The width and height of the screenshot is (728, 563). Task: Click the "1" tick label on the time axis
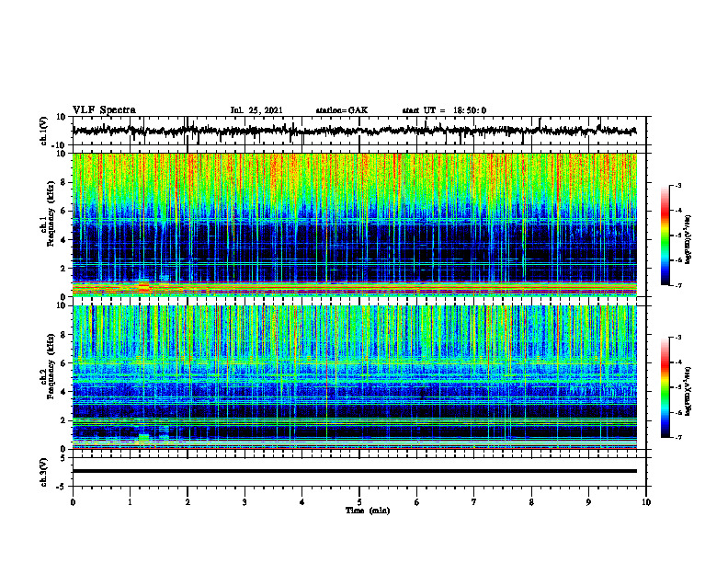point(130,502)
